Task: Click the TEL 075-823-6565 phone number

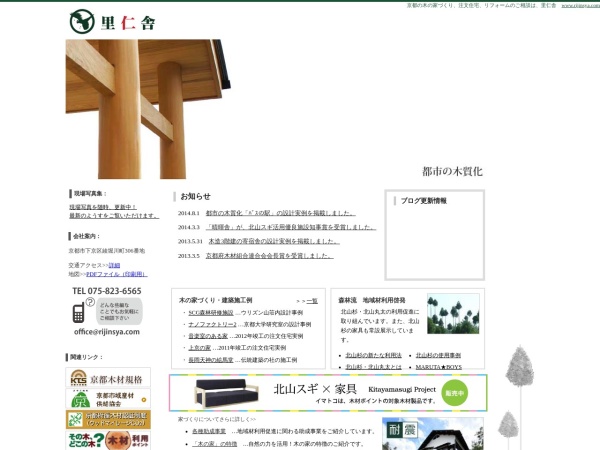Action: coord(107,291)
